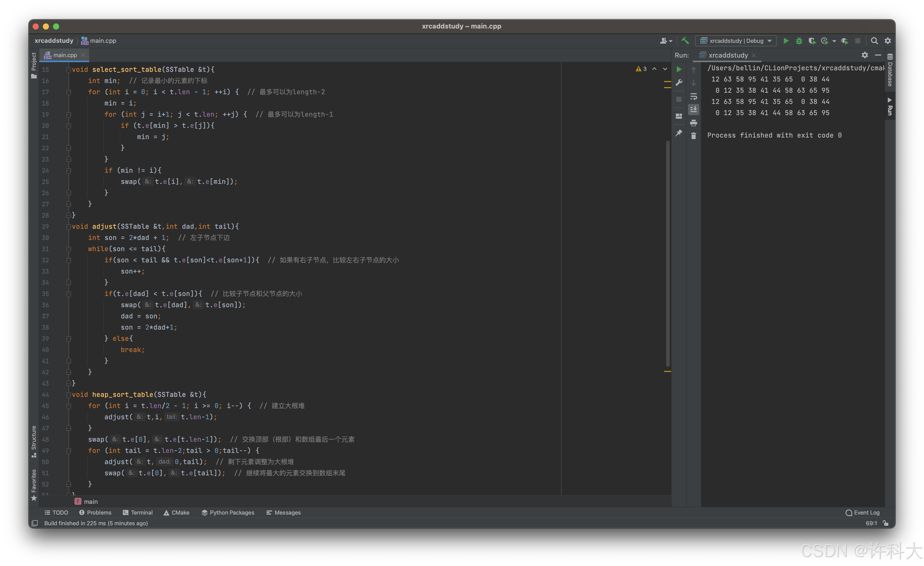
Task: Rerun xrcaddstudy from the Run panel
Action: (679, 69)
